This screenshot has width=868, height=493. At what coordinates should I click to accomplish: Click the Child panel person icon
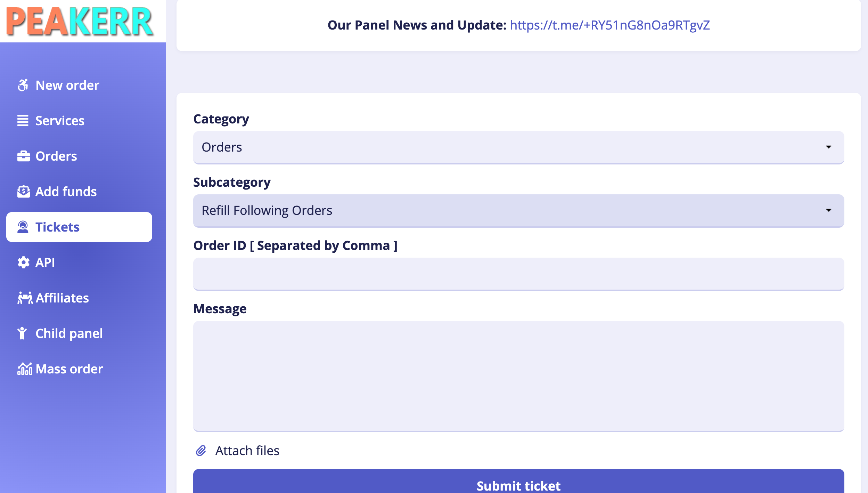point(22,333)
